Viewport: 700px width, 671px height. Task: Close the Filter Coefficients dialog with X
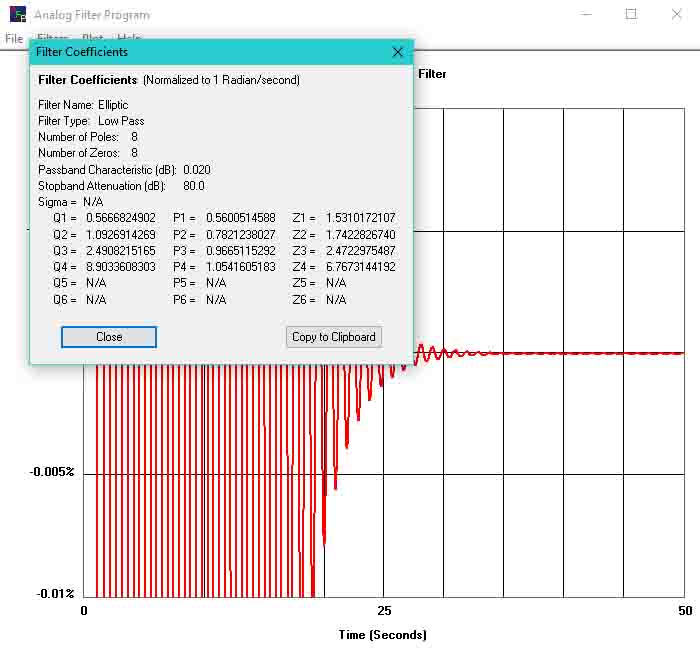[x=397, y=52]
